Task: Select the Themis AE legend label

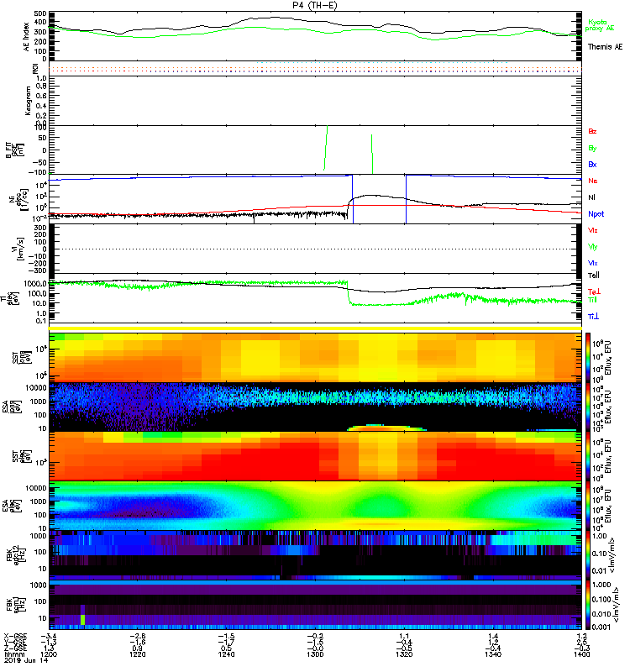Action: click(605, 47)
